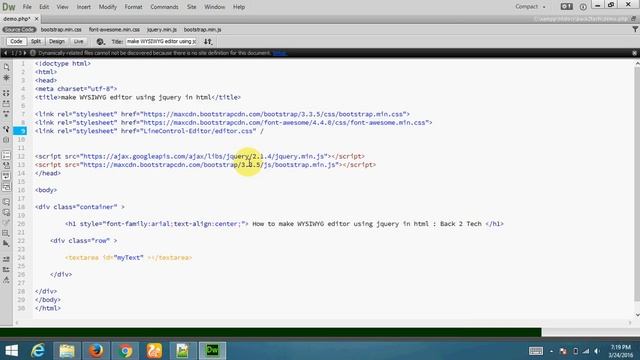Viewport: 640px width, 360px height.
Task: Show the Code Navigator
Action: [6, 78]
